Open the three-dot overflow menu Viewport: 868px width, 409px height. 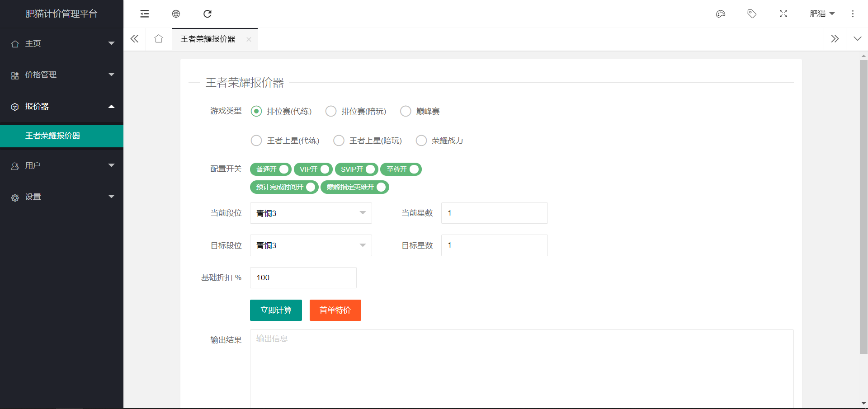853,14
